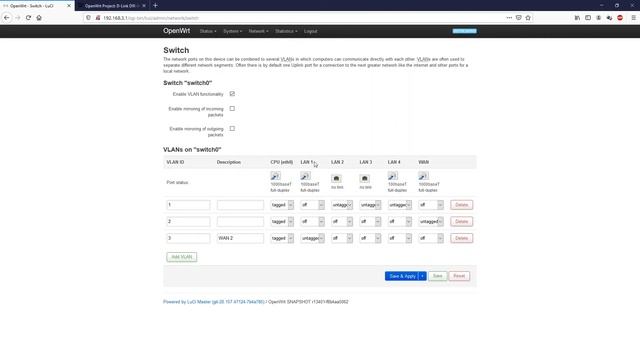Image resolution: width=640 pixels, height=360 pixels.
Task: Focus the VLAN ID field containing 1
Action: (188, 205)
